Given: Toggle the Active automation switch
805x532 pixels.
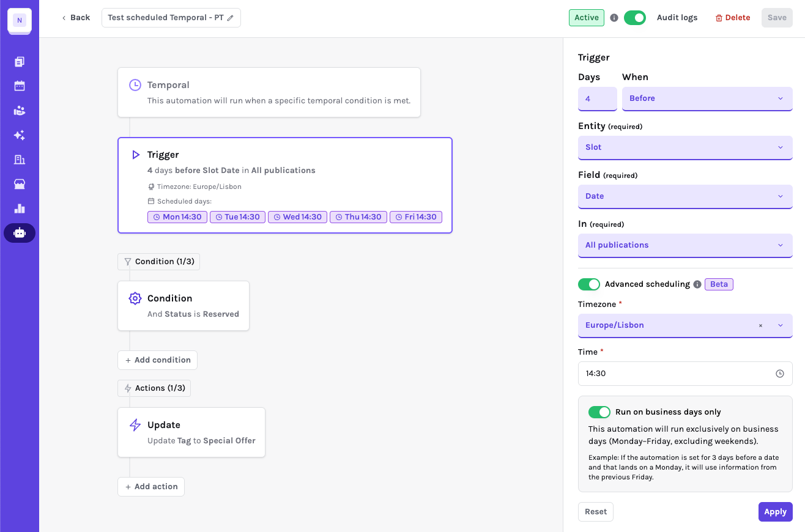Looking at the screenshot, I should point(635,18).
